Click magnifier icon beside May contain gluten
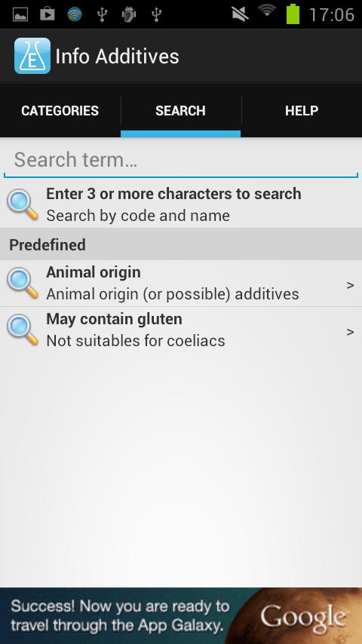Image resolution: width=362 pixels, height=644 pixels. coord(23,330)
